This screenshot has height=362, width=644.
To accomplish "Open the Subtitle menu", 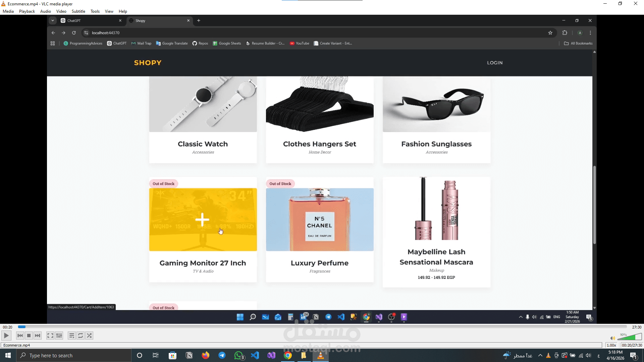I will 78,11.
